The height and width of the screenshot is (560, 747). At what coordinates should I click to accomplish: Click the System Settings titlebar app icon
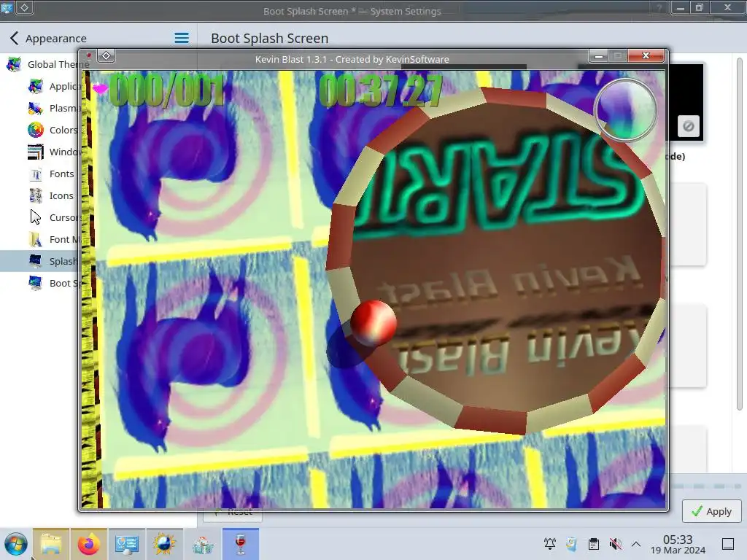click(x=7, y=7)
